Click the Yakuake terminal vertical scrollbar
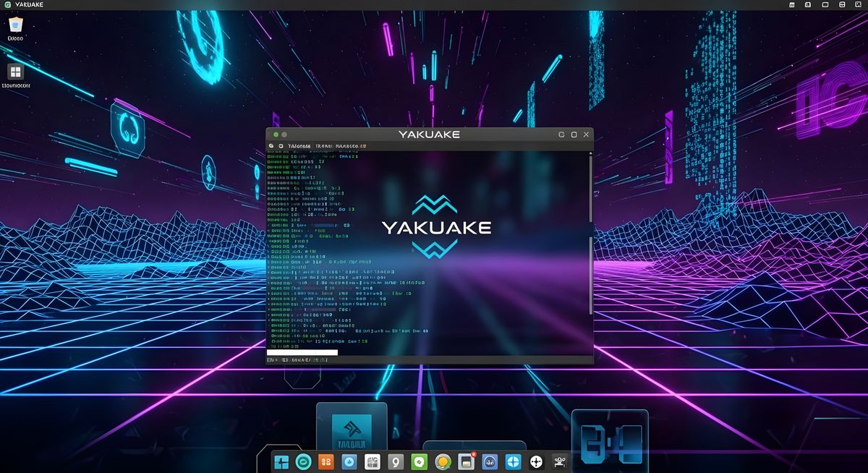The width and height of the screenshot is (868, 473). click(x=591, y=239)
